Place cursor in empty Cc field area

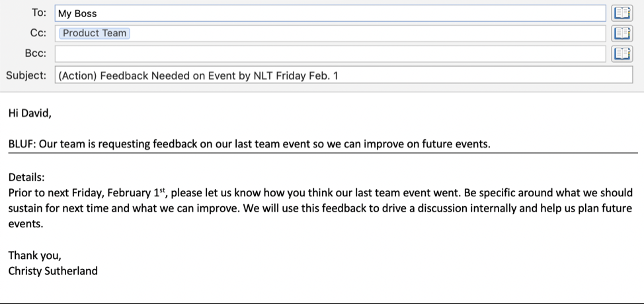coord(368,33)
